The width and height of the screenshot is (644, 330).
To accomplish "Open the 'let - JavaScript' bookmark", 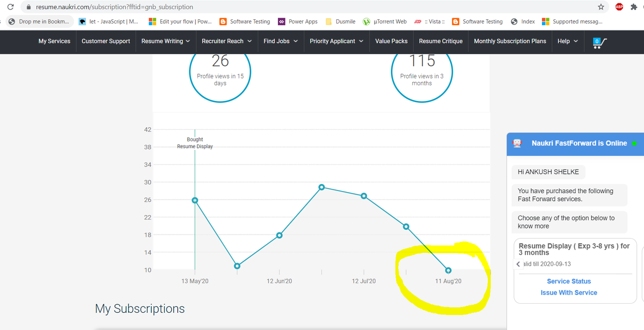I will pyautogui.click(x=108, y=21).
